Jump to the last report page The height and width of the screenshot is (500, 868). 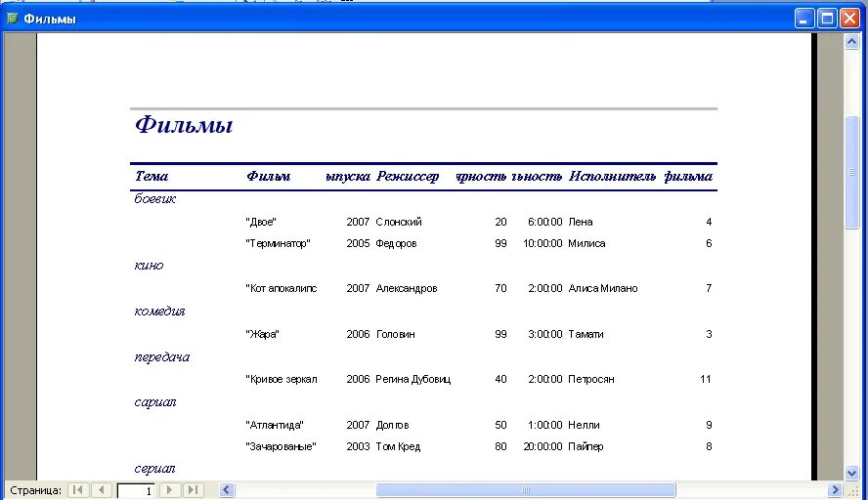[x=193, y=490]
